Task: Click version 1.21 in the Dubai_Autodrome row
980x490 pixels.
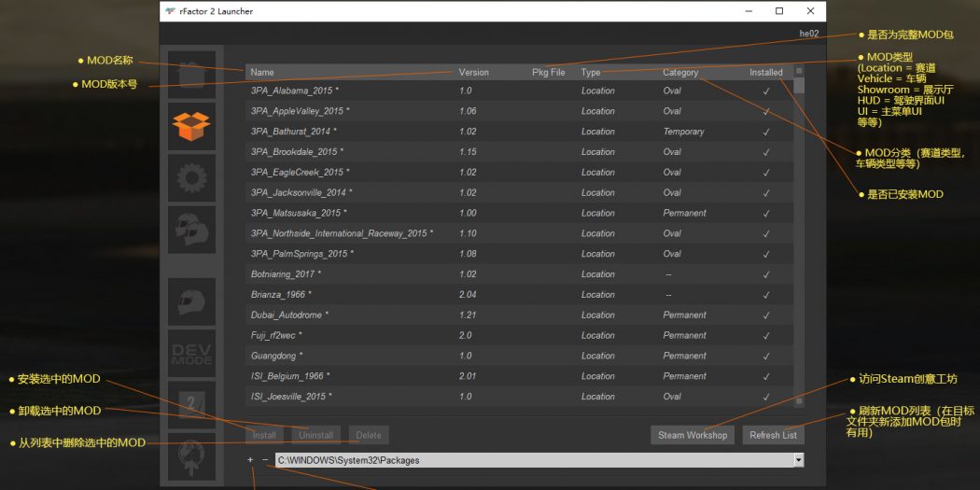Action: tap(468, 315)
